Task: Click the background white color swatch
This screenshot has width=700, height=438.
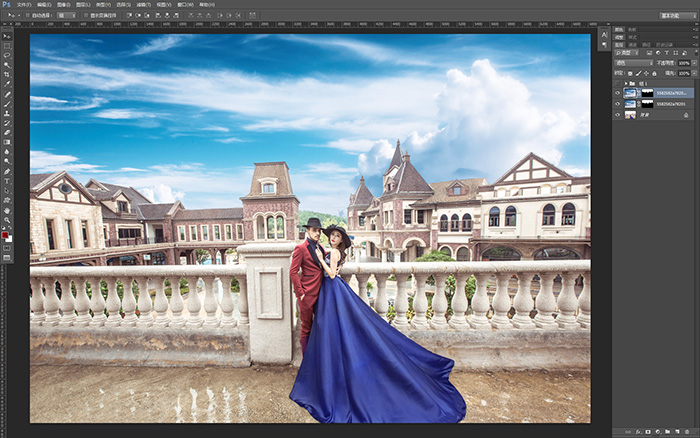Action: 9,239
